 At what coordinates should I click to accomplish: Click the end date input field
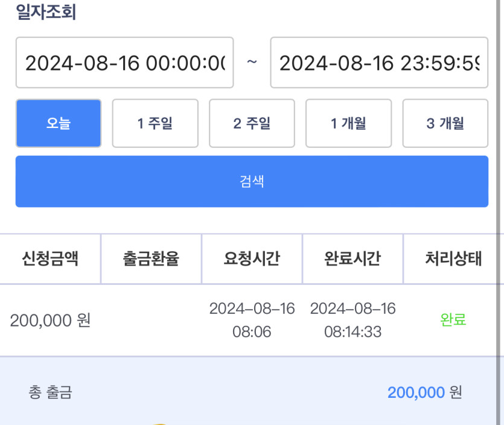click(379, 62)
